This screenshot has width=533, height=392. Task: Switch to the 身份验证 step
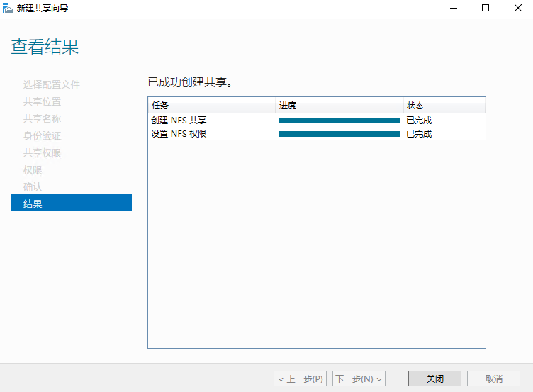42,135
